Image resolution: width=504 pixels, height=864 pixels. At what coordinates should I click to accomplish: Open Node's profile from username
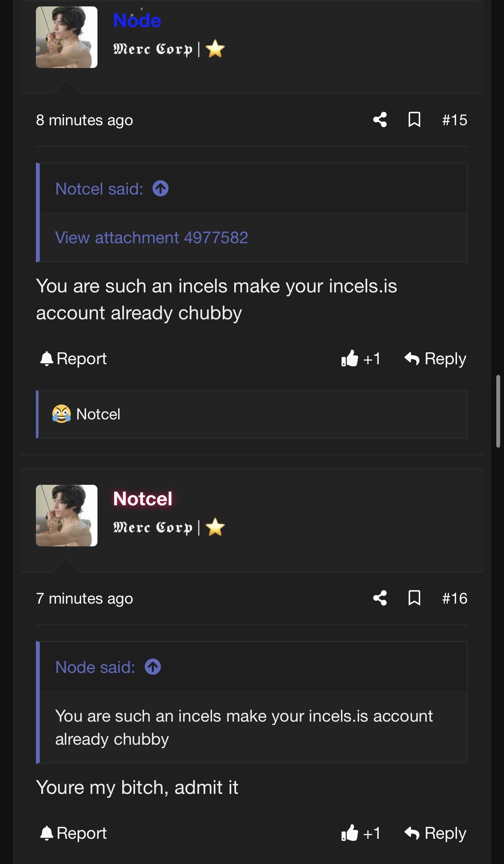(x=137, y=21)
